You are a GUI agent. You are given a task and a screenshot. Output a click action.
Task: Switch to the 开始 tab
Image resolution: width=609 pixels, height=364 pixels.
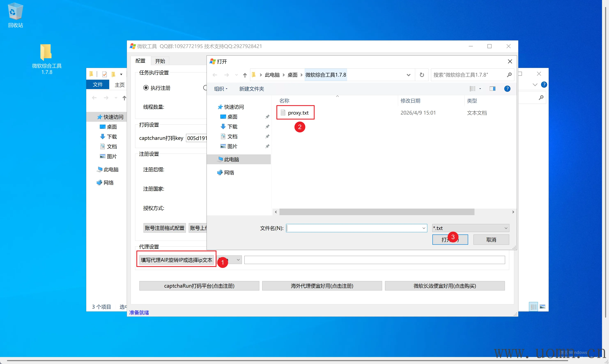pos(160,61)
